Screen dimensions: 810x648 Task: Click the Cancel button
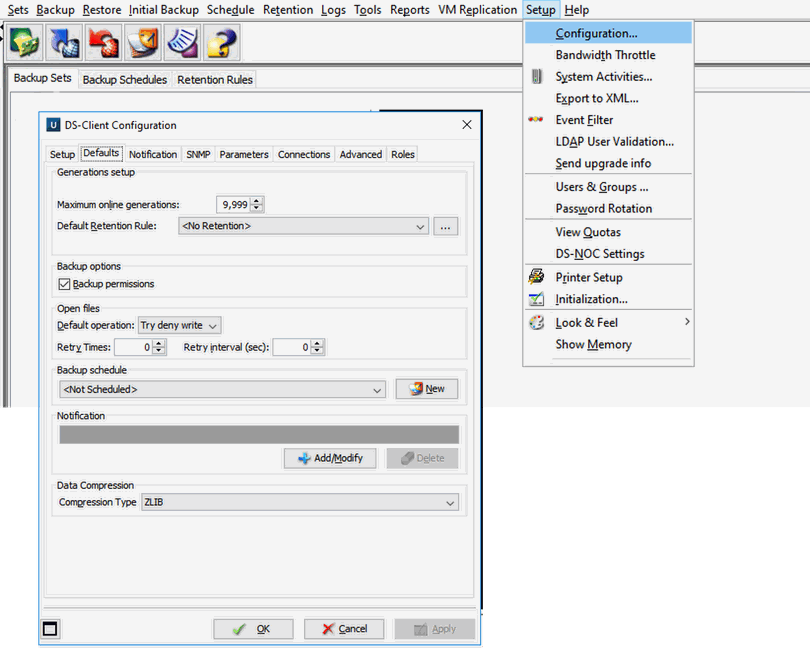coord(344,629)
